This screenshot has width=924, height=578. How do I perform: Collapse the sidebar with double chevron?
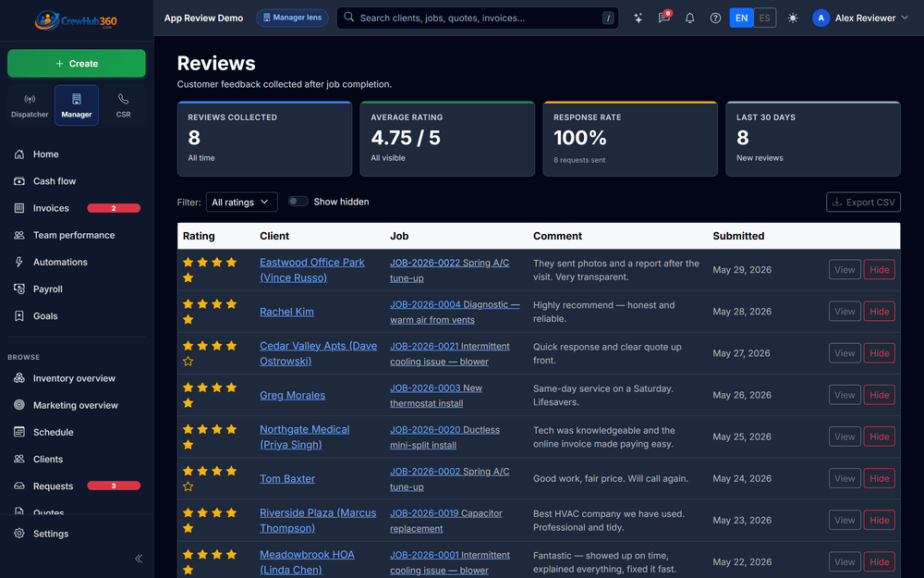click(x=139, y=559)
